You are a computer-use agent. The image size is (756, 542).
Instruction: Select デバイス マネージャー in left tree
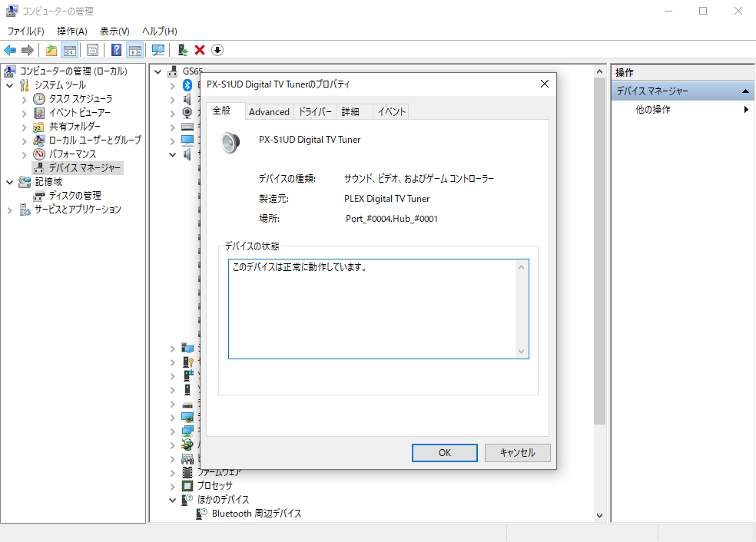(85, 168)
